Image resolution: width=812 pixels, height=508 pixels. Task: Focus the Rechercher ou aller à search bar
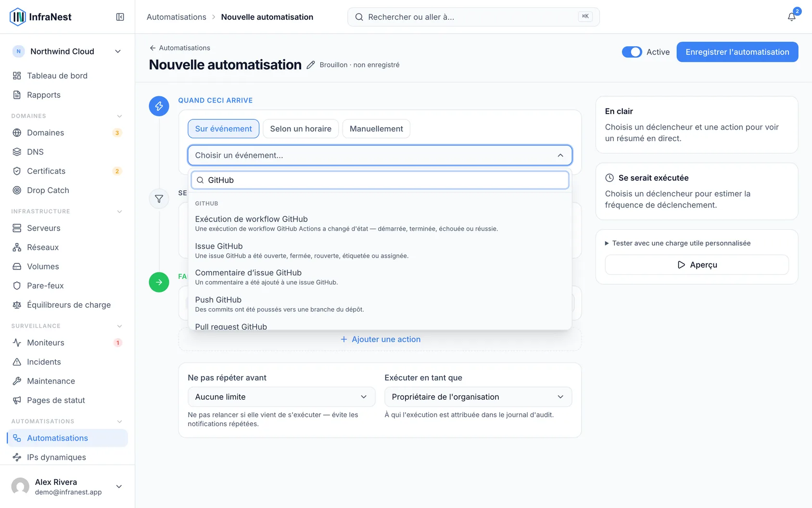pos(473,17)
